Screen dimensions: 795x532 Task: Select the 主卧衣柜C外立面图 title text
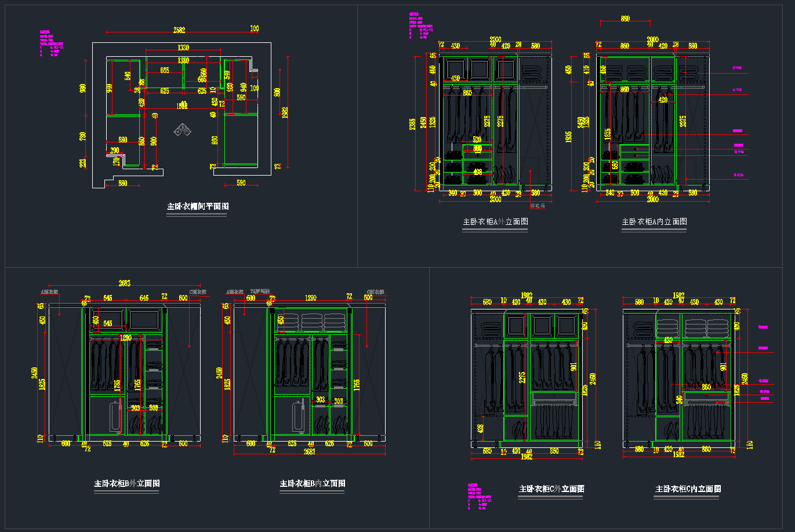coord(551,489)
